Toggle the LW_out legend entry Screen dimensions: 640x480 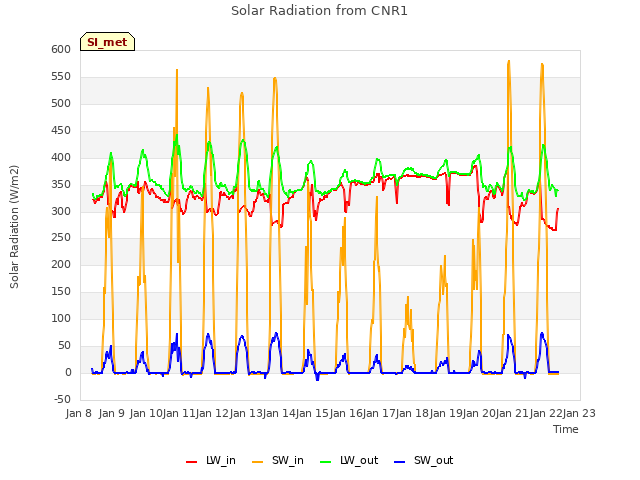pos(349,460)
